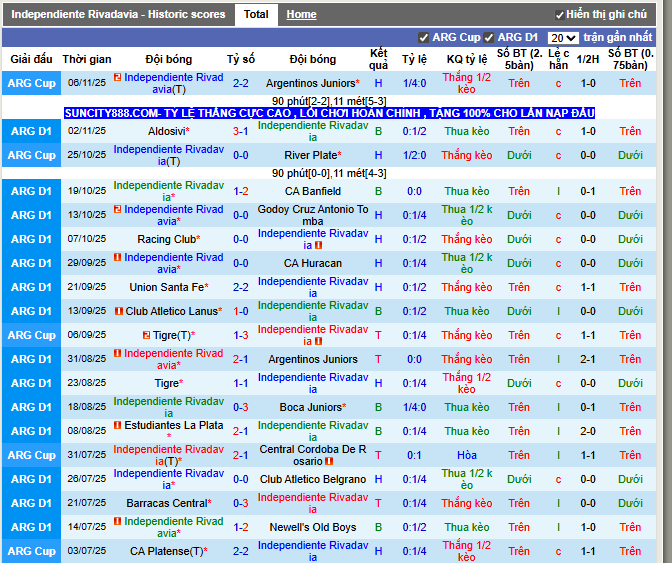Click the 2-0 half-time score for 08/08/25

click(x=588, y=431)
